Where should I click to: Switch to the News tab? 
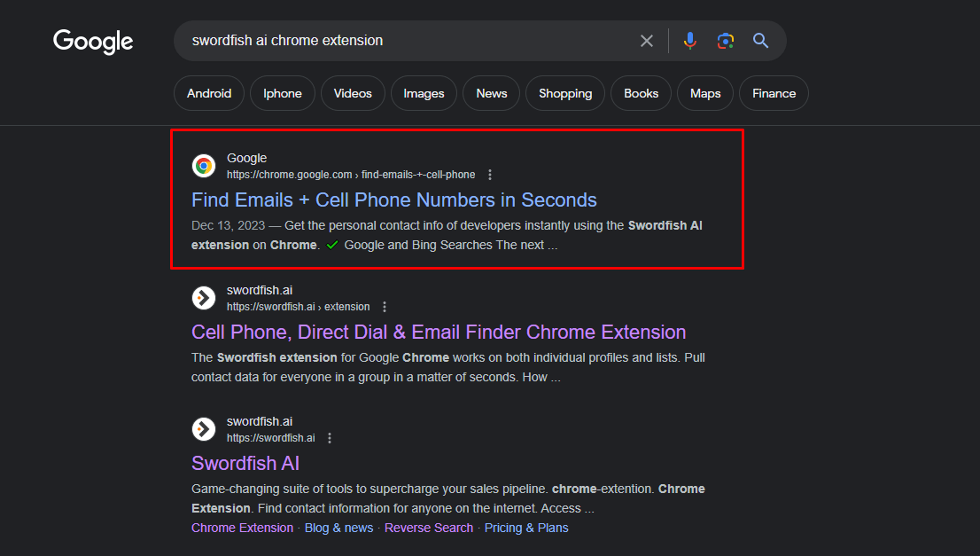pyautogui.click(x=491, y=93)
